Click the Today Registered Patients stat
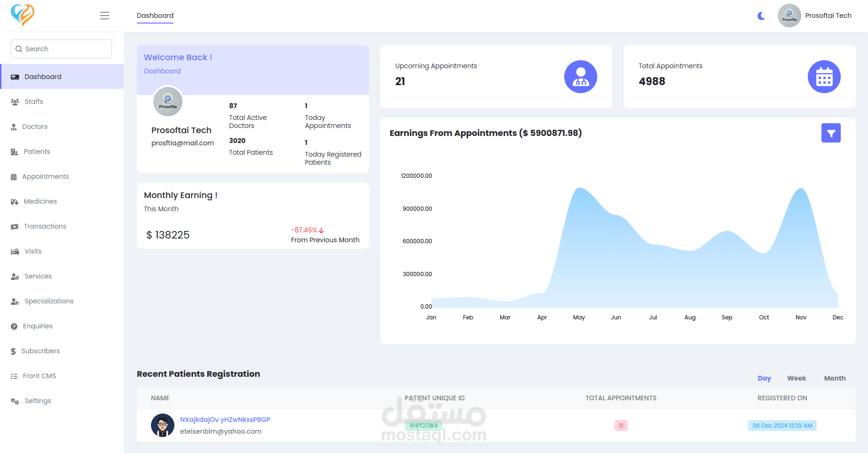 (x=333, y=152)
